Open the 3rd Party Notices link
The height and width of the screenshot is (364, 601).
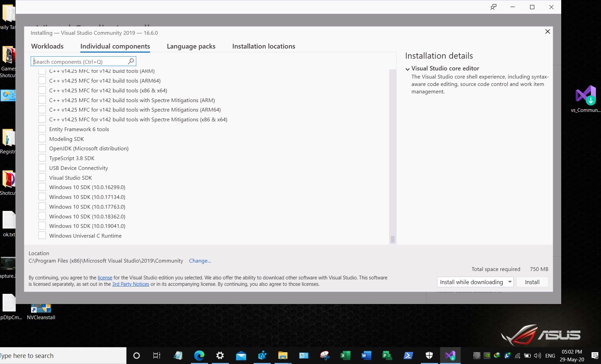(130, 284)
